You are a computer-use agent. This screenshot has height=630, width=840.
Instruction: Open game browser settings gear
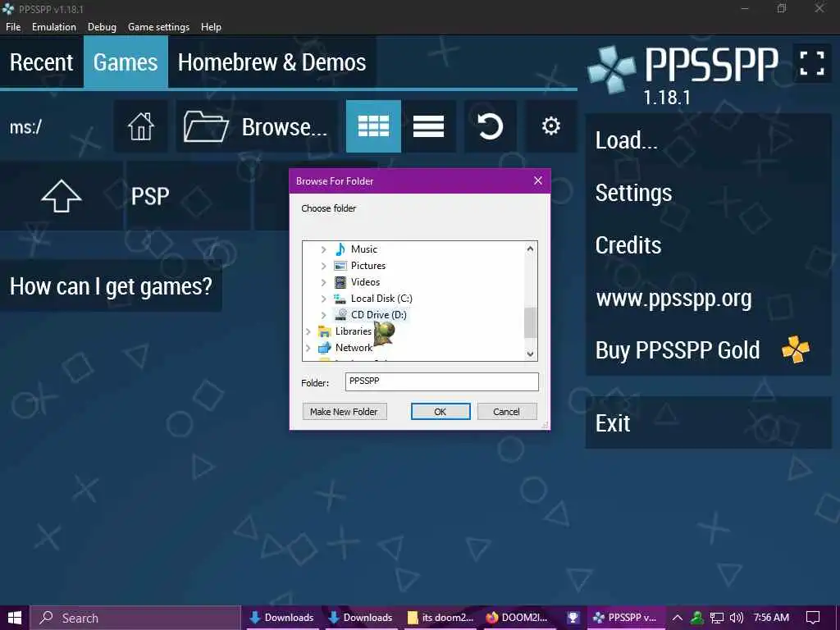click(550, 126)
